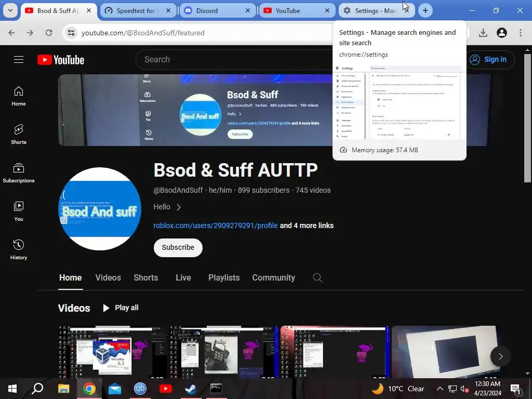The width and height of the screenshot is (532, 399).
Task: Expand the channel description Hello chevron
Action: [179, 207]
